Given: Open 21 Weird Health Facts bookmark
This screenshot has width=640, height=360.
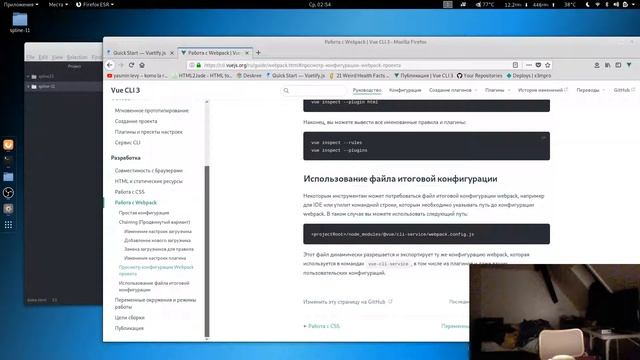Looking at the screenshot, I should pyautogui.click(x=360, y=76).
